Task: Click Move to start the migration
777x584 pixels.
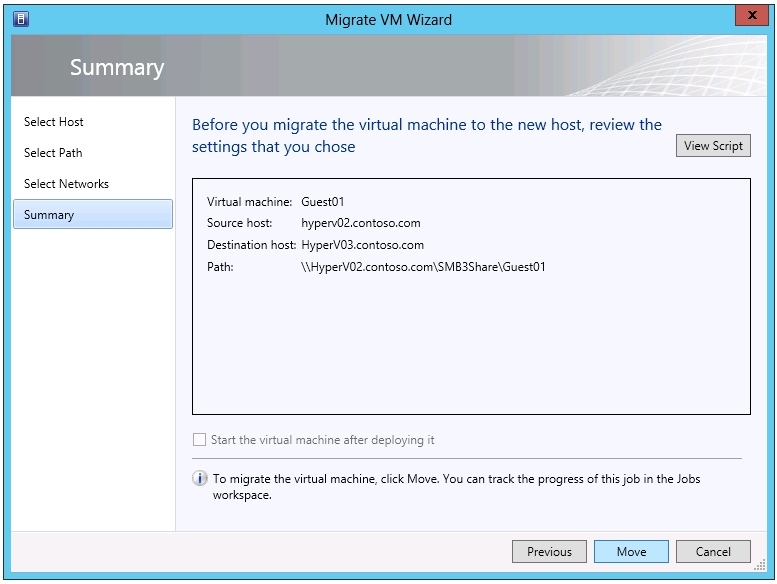Action: 631,552
